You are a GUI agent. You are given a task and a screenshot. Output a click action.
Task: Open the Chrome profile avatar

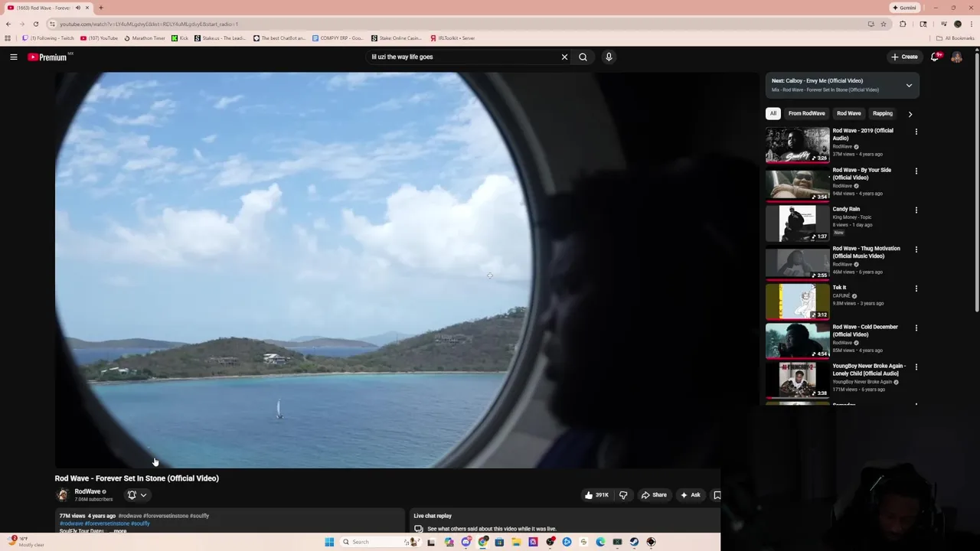tap(957, 24)
